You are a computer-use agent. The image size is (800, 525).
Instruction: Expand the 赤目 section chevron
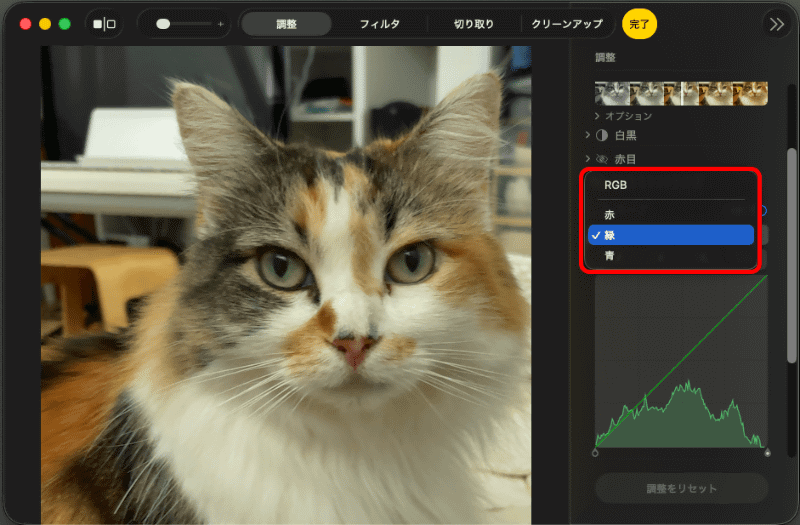point(588,159)
